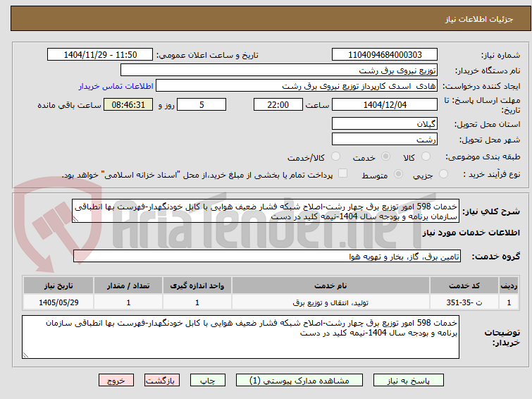Select the خدمت radio button
The width and height of the screenshot is (532, 399).
pyautogui.click(x=385, y=156)
